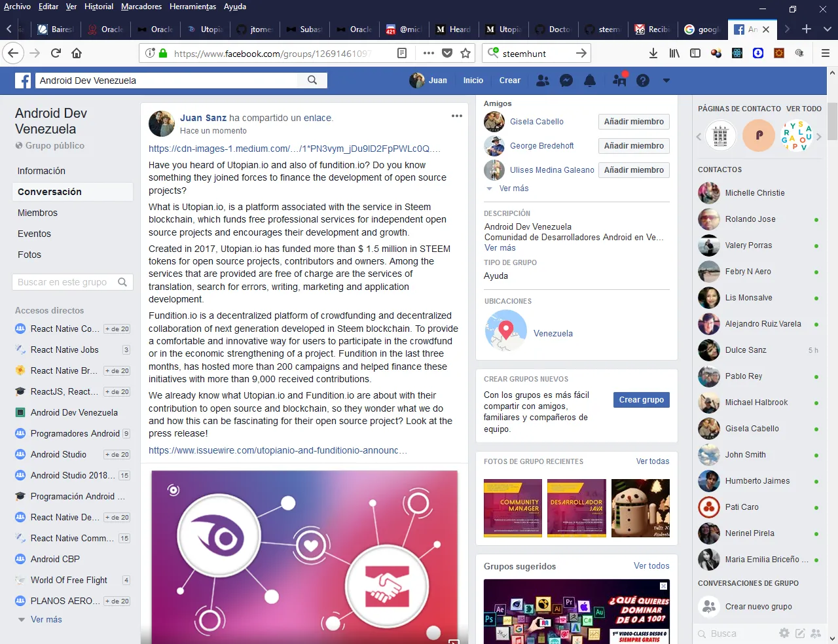Open the Herramientas menu
This screenshot has width=838, height=644.
pos(192,7)
